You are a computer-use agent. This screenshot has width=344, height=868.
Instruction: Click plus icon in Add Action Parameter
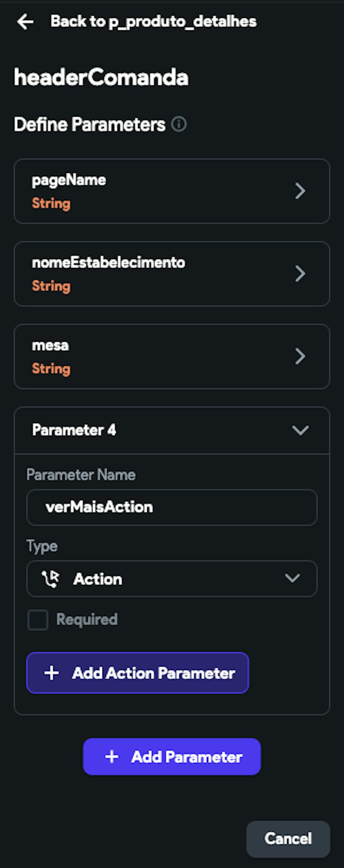(52, 673)
